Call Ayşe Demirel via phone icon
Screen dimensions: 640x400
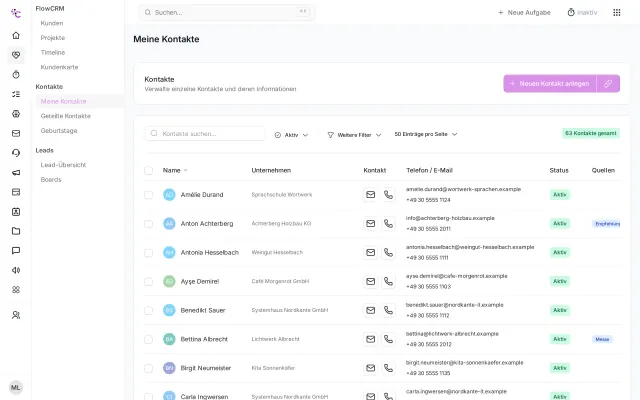(x=389, y=282)
